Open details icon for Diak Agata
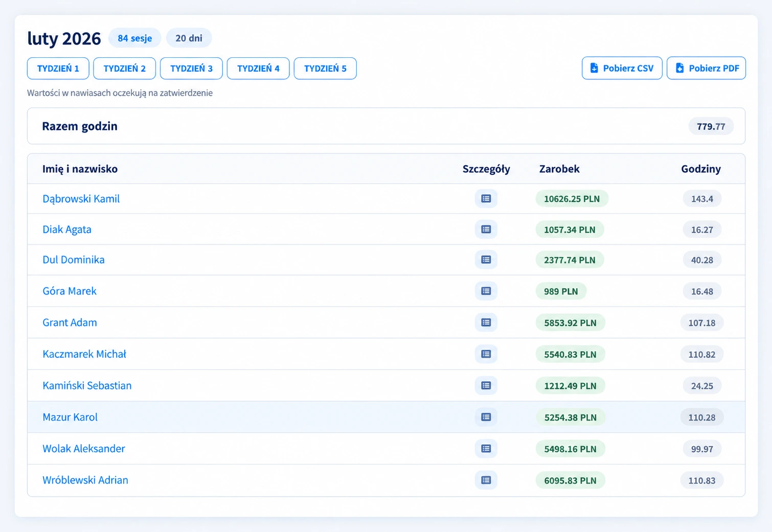Screen dimensions: 772x532 click(486, 229)
